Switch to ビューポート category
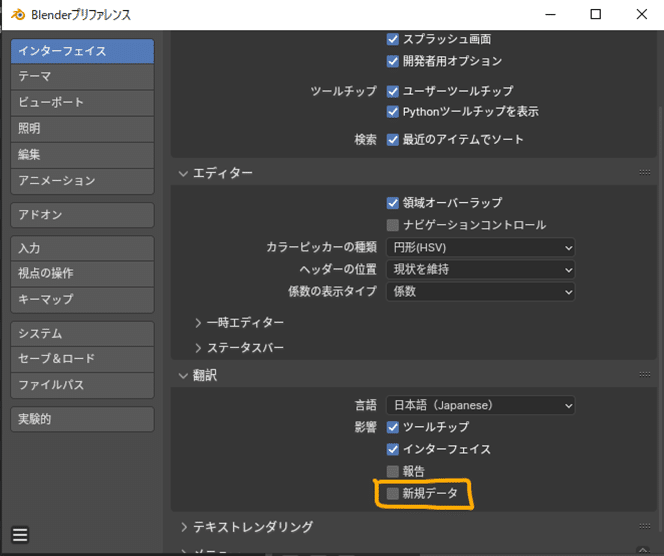This screenshot has height=556, width=664. [x=83, y=102]
